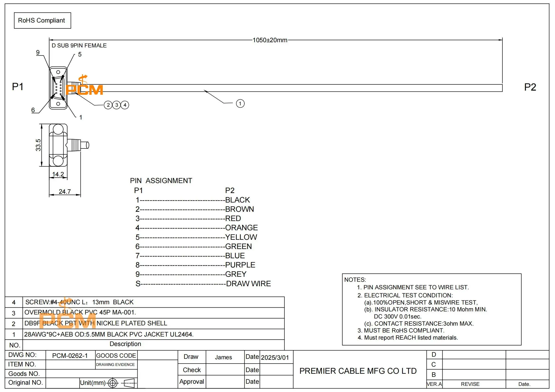Click the PREMIER CABLE MFG CO LTD title
This screenshot has height=392, width=555.
pos(358,371)
